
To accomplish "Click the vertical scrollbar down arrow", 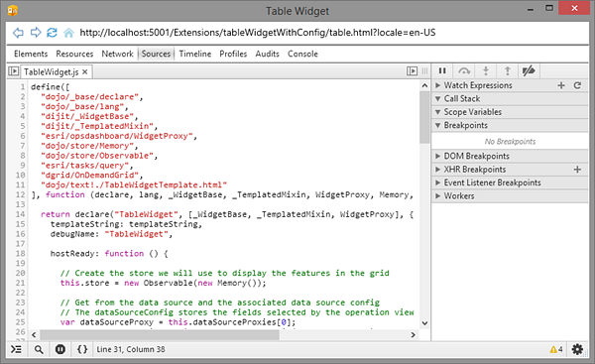I will click(424, 323).
